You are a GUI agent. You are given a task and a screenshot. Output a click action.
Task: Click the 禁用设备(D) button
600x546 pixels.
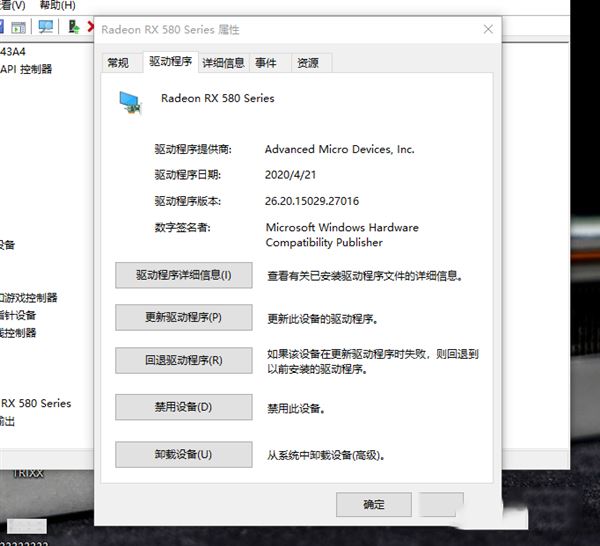click(x=184, y=407)
